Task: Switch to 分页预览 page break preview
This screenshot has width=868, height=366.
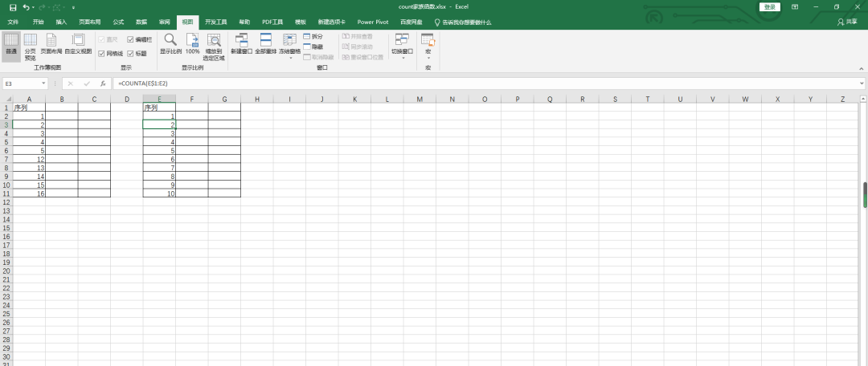Action: tap(30, 47)
